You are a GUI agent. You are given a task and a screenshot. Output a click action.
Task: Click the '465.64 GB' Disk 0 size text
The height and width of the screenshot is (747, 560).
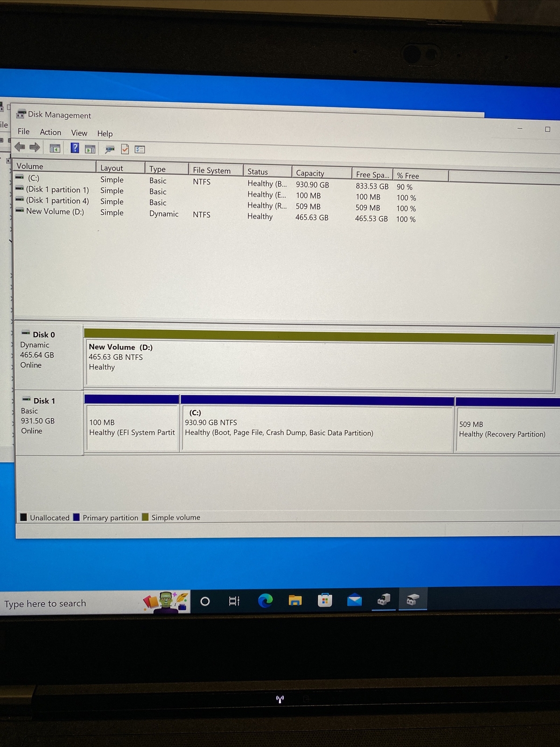coord(37,355)
